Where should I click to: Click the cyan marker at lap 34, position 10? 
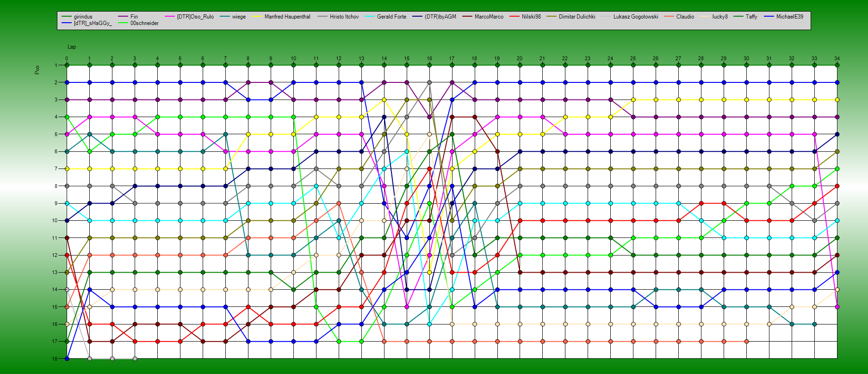click(x=837, y=221)
